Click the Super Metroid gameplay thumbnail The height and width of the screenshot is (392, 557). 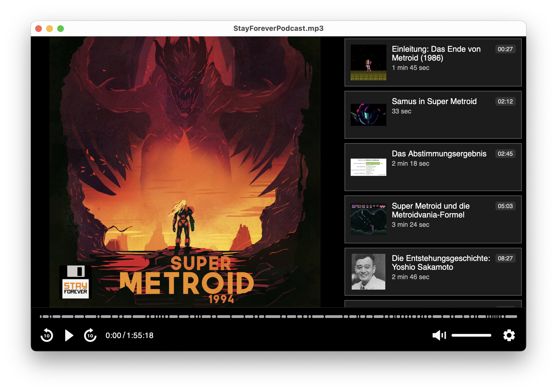pos(368,219)
